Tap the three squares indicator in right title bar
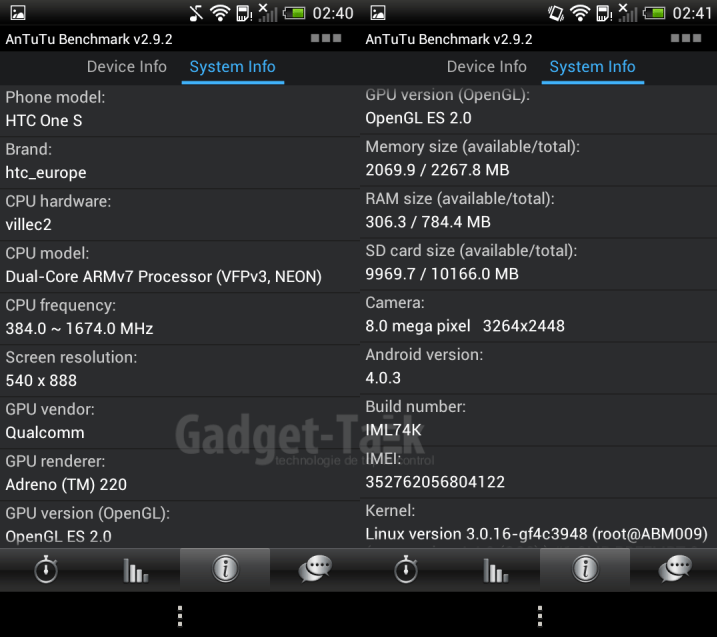This screenshot has height=637, width=717. pos(686,38)
